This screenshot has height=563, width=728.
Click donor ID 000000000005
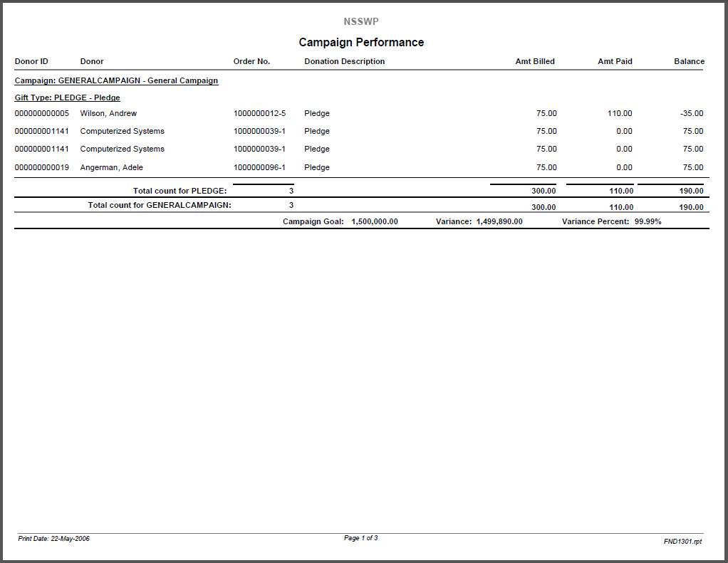42,113
